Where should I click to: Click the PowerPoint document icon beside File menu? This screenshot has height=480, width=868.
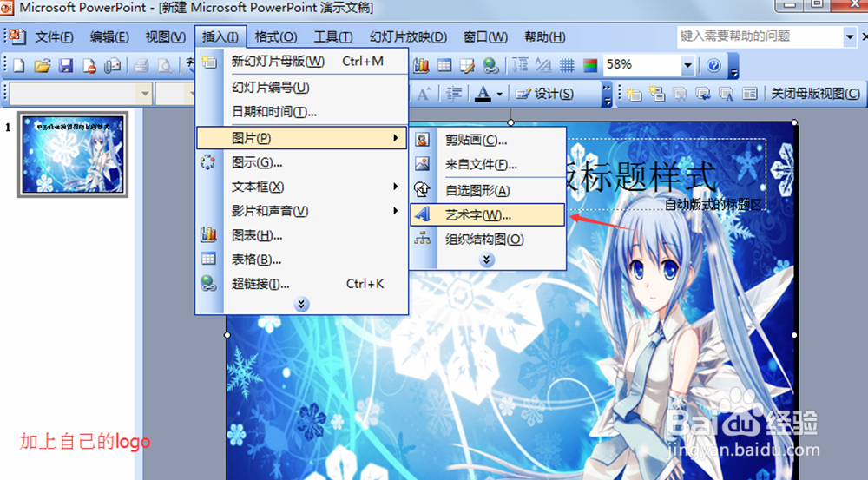(x=16, y=36)
